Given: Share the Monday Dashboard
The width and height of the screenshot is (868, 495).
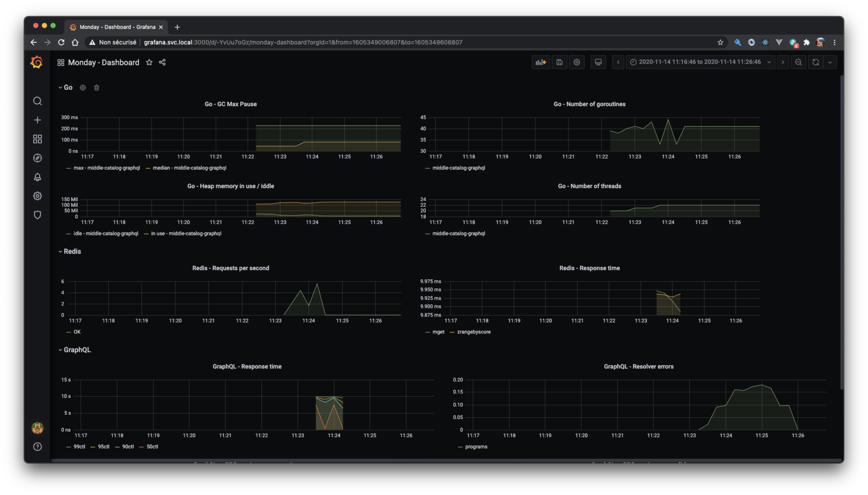Looking at the screenshot, I should point(162,62).
